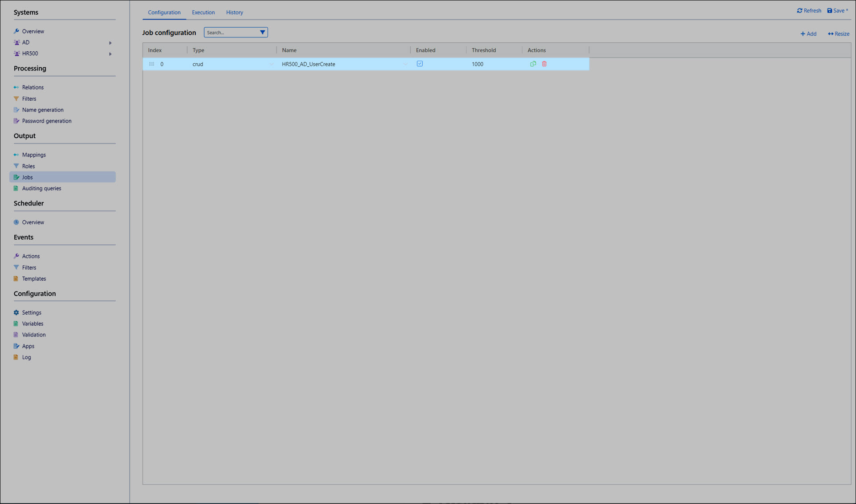Grab the row drag handle at index 0
The image size is (856, 504).
(x=152, y=64)
